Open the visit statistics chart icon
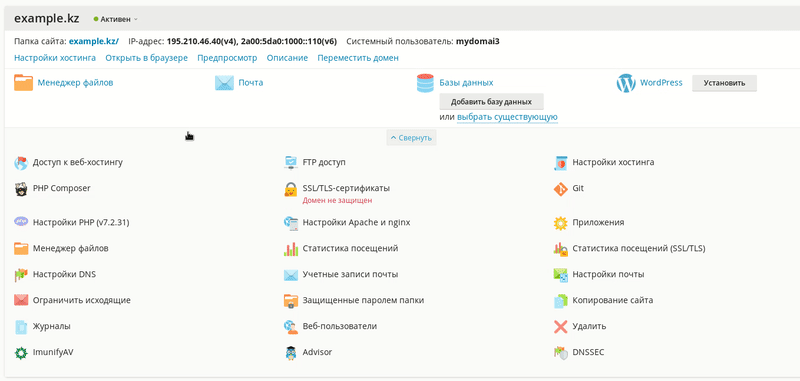 click(290, 249)
